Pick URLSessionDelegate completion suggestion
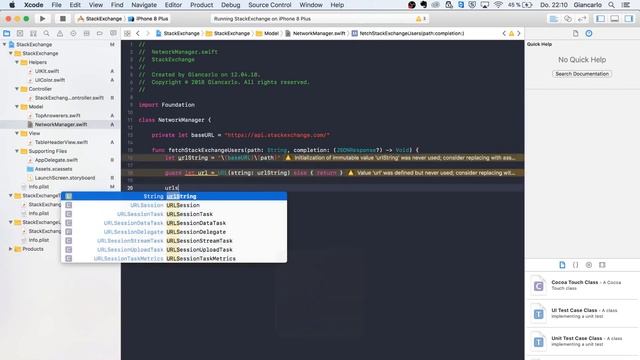Image resolution: width=640 pixels, height=360 pixels. [x=174, y=232]
